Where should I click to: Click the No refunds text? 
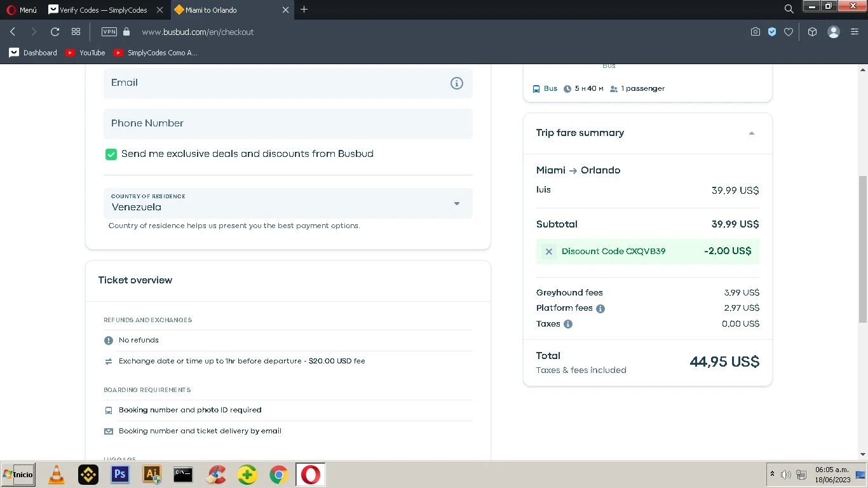(x=139, y=340)
